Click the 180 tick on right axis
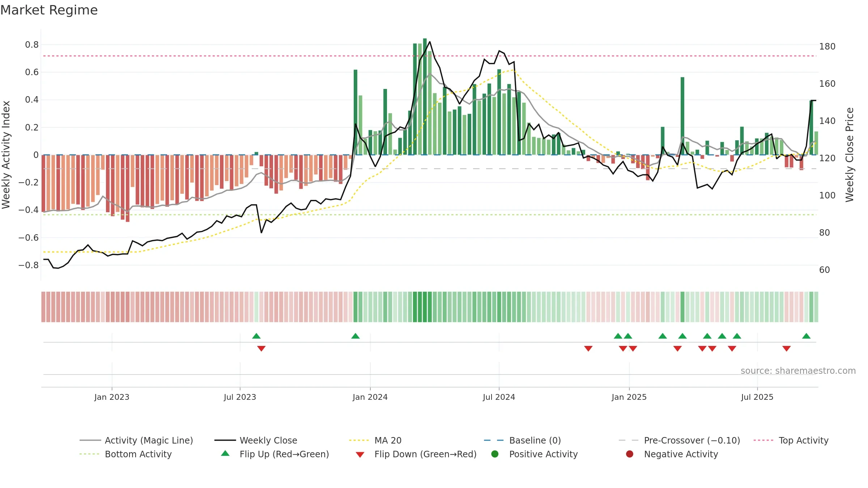Image resolution: width=868 pixels, height=488 pixels. (827, 47)
